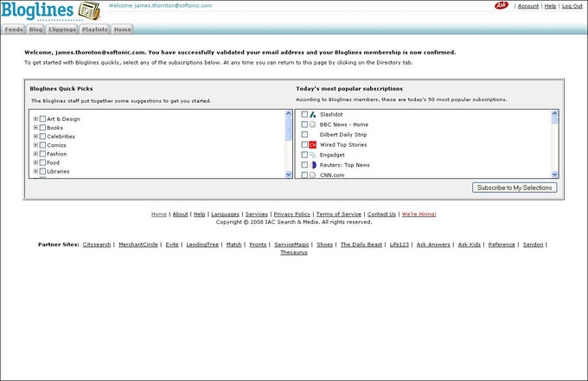Click the red Wired Top Stories icon
The height and width of the screenshot is (381, 588).
click(x=313, y=144)
